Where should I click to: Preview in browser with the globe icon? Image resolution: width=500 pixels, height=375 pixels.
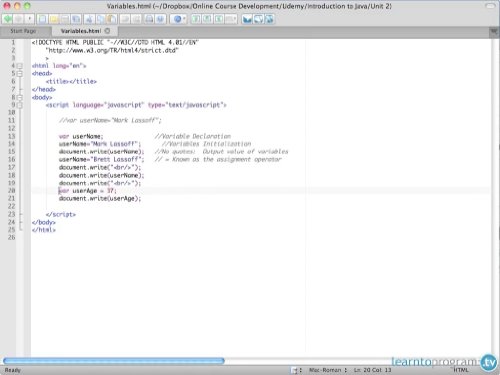click(x=177, y=19)
